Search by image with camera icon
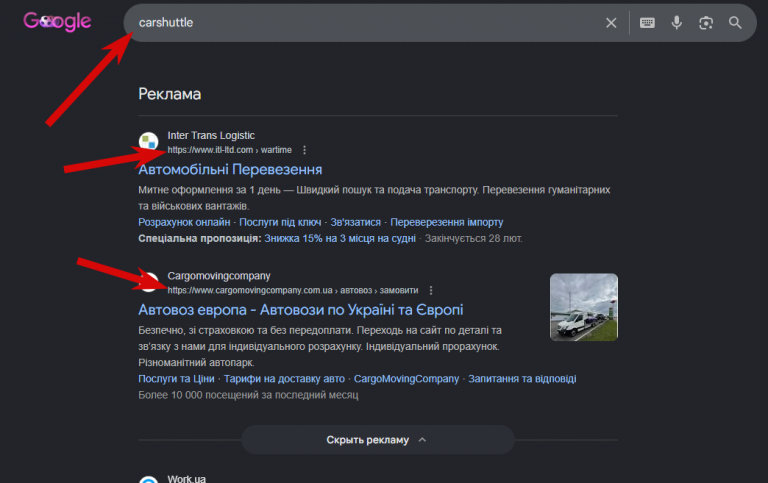 click(x=706, y=23)
